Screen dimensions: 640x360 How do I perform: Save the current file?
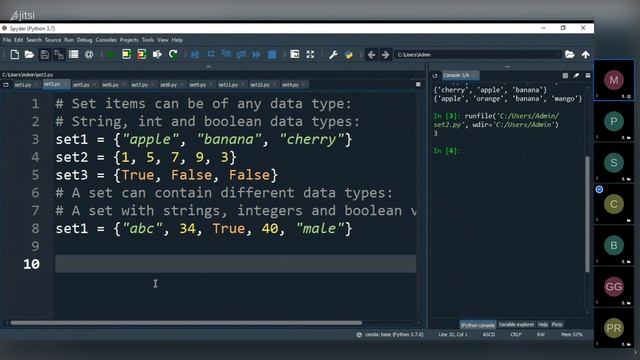pyautogui.click(x=44, y=54)
